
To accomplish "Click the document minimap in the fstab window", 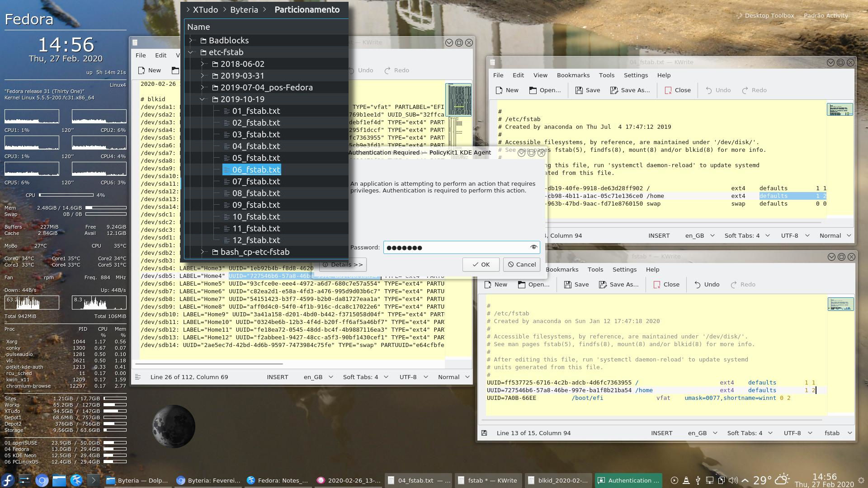I will tap(840, 304).
